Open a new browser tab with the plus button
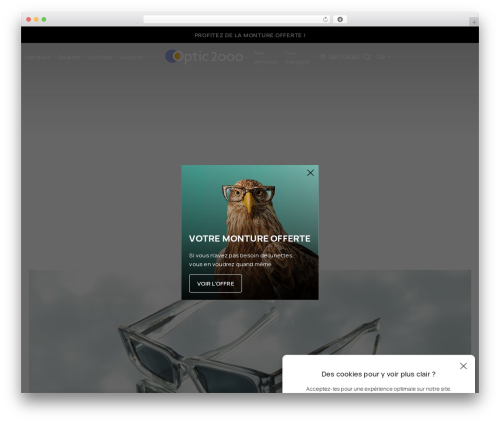 [474, 22]
